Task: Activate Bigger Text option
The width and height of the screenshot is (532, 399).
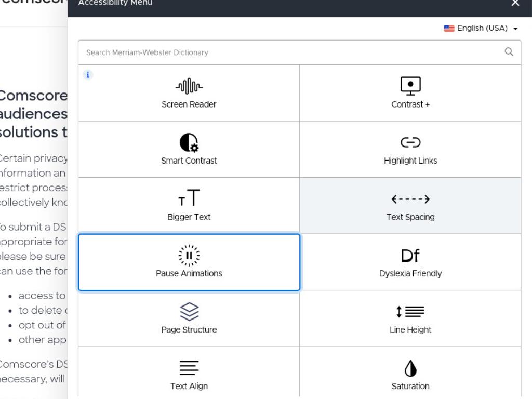Action: click(x=189, y=206)
